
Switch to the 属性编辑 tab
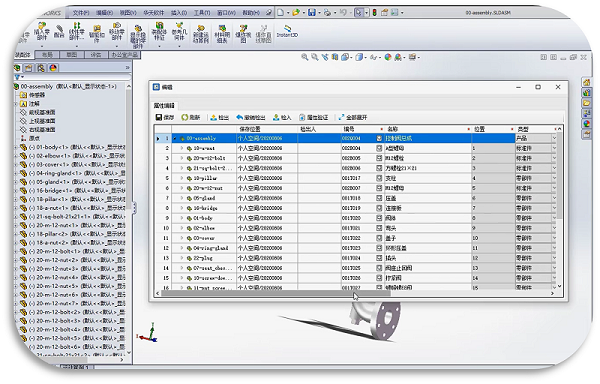164,106
